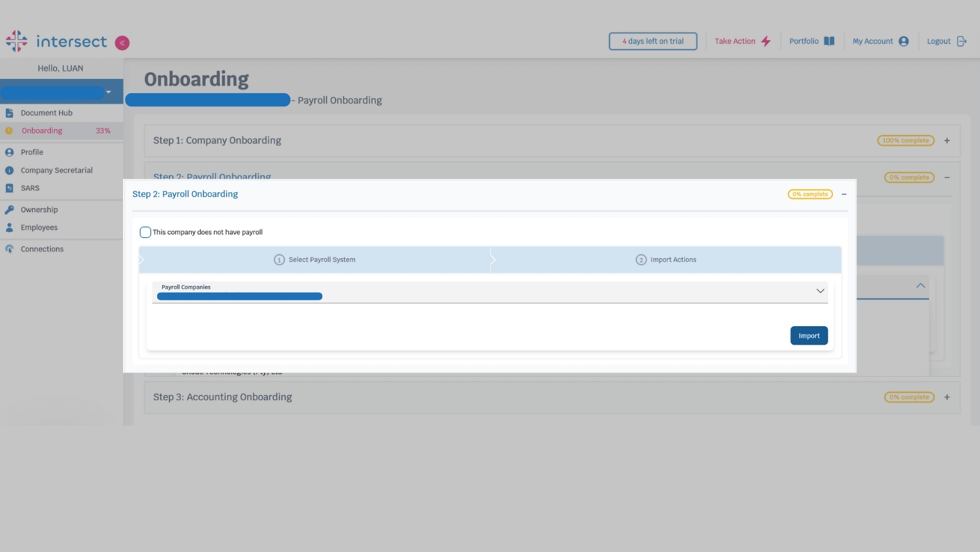Click the Onboarding page heading

point(196,79)
